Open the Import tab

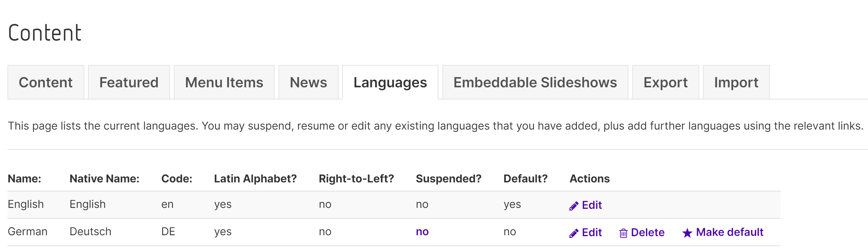(x=736, y=83)
